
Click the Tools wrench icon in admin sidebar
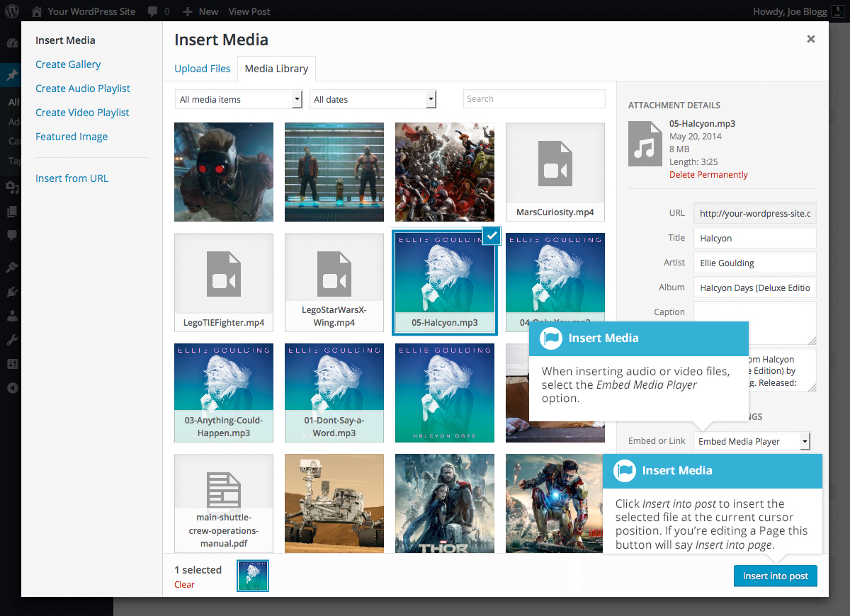tap(12, 340)
